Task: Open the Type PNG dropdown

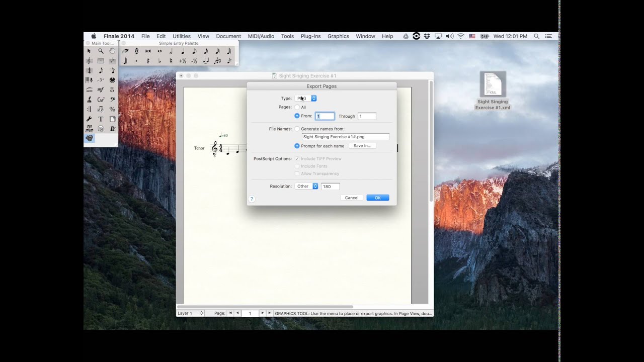Action: 306,99
